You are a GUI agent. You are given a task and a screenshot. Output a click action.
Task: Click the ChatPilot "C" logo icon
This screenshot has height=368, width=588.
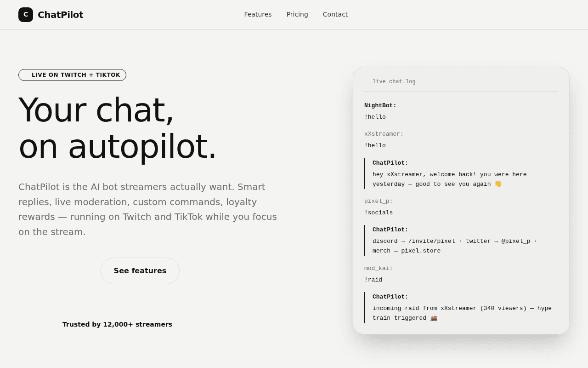click(26, 15)
